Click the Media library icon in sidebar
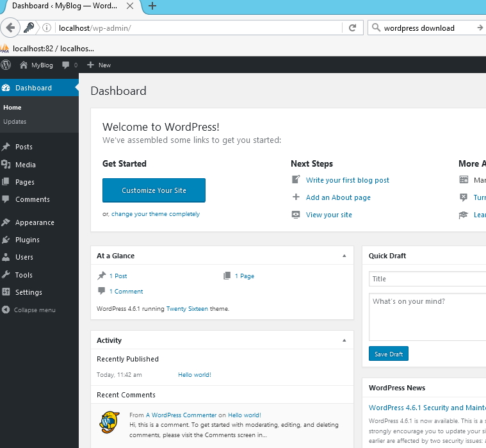The width and height of the screenshot is (486, 448). (6, 165)
